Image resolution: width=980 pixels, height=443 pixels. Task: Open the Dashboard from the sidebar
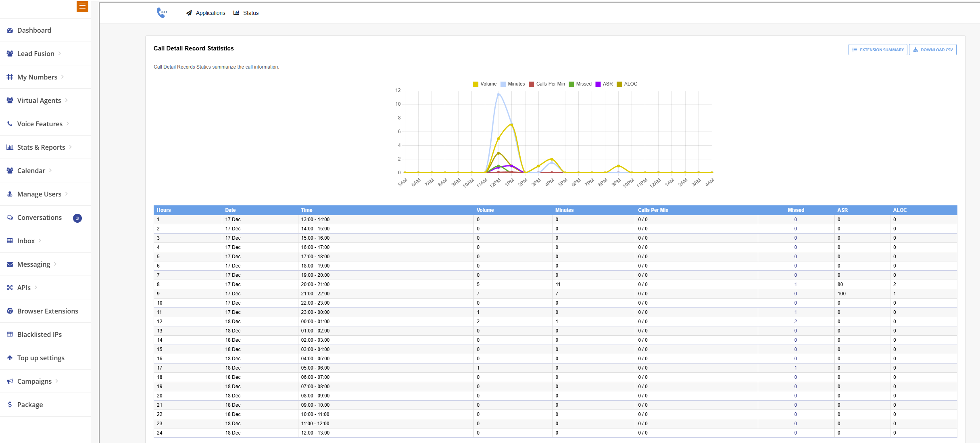pos(34,30)
